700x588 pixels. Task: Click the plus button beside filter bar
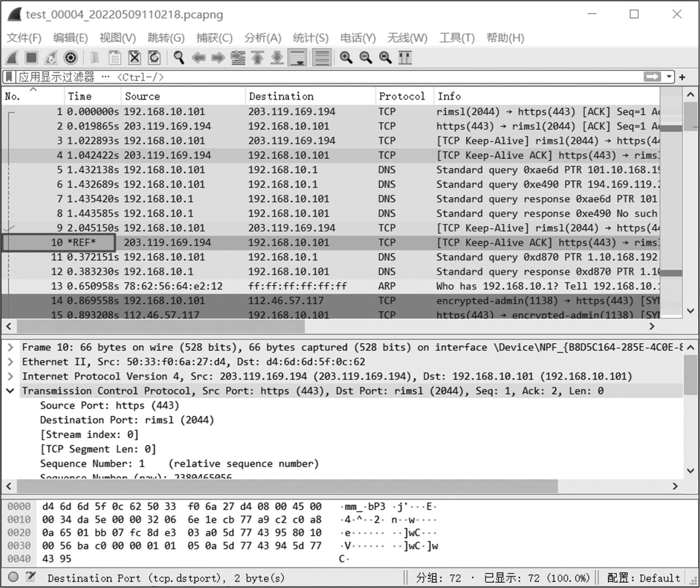(682, 77)
